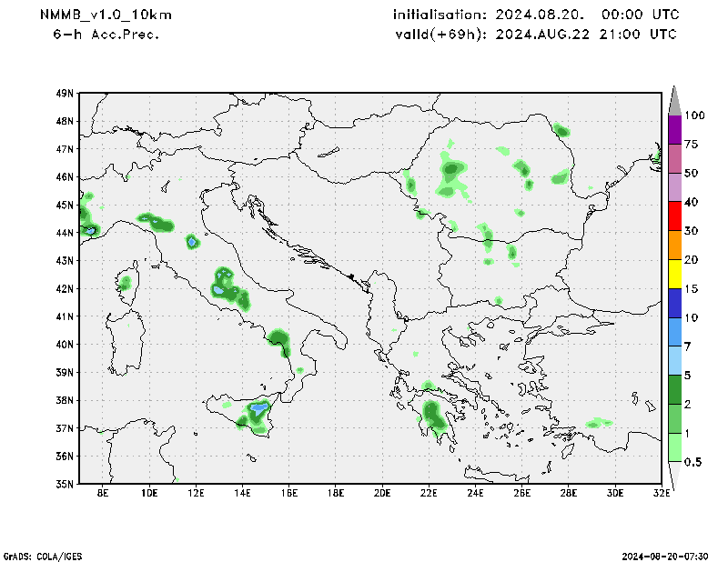Image resolution: width=728 pixels, height=562 pixels.
Task: Click the initialisation date text
Action: pos(534,15)
